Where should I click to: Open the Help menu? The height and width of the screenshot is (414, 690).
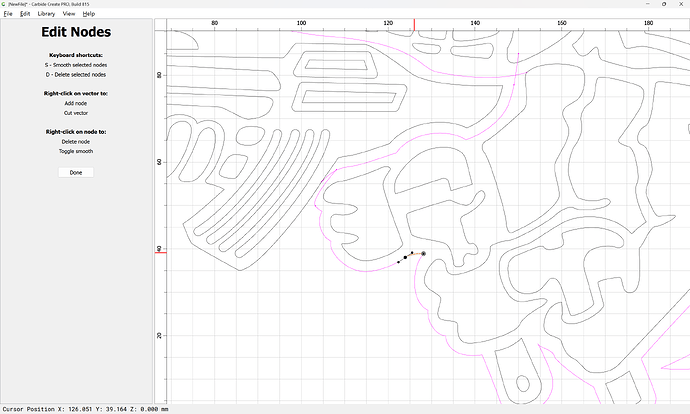(88, 14)
